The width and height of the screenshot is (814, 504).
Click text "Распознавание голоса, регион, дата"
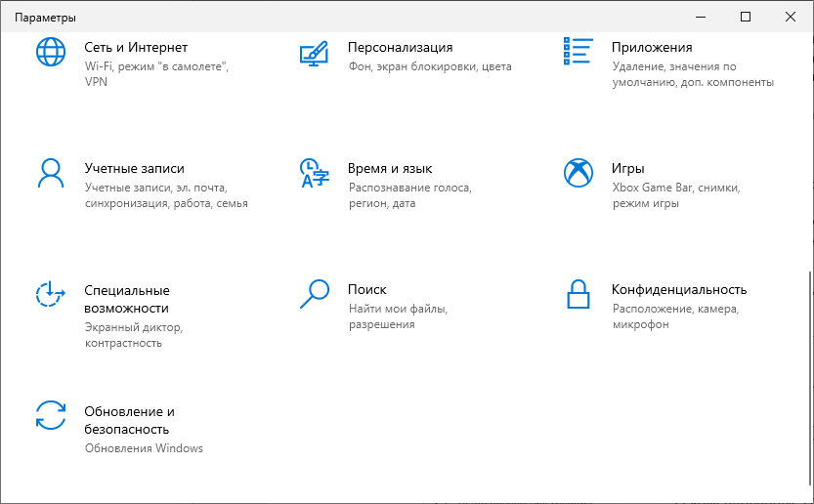(410, 195)
